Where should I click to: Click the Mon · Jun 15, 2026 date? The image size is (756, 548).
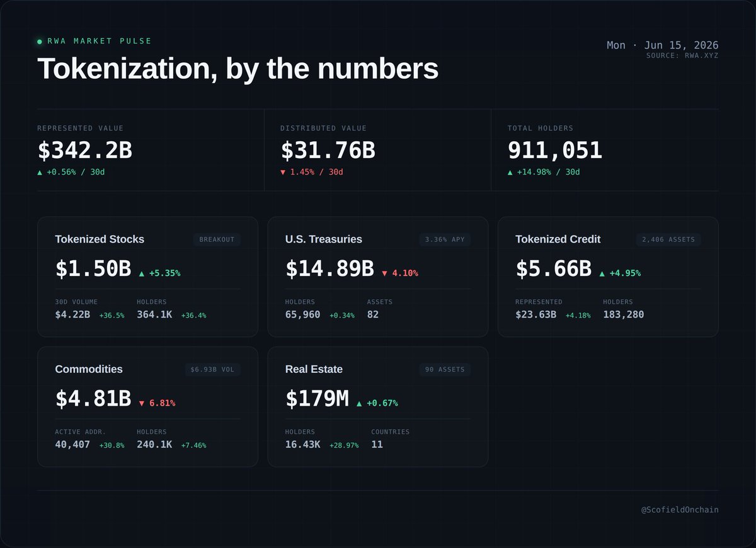tap(663, 45)
